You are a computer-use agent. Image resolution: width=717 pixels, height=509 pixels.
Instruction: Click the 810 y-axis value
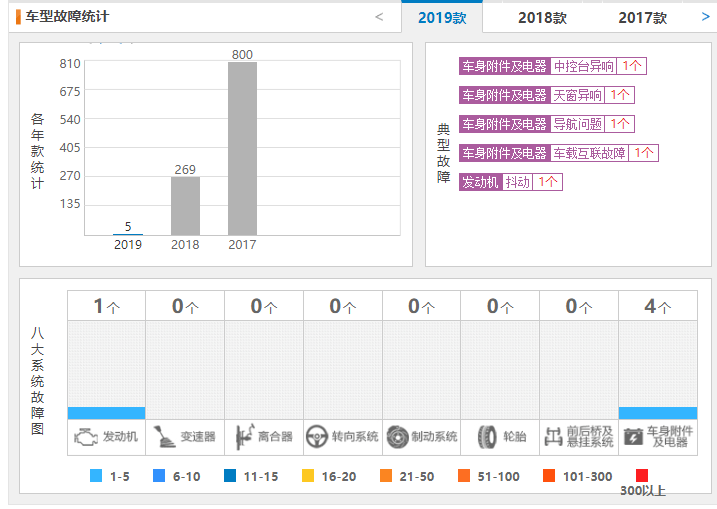click(x=70, y=64)
